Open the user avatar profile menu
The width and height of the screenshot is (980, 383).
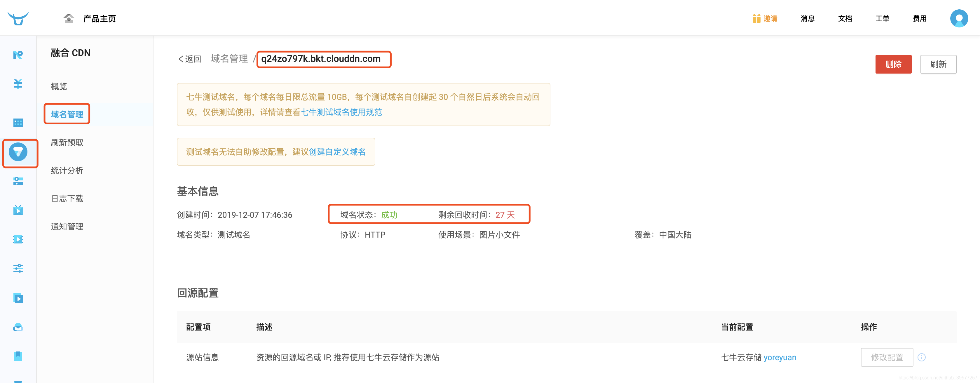(959, 18)
